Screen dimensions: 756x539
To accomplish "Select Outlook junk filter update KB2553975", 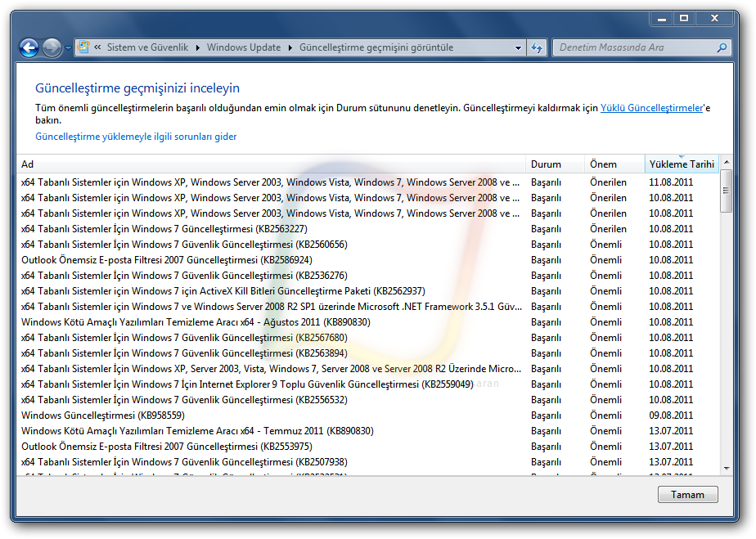I will click(x=368, y=447).
